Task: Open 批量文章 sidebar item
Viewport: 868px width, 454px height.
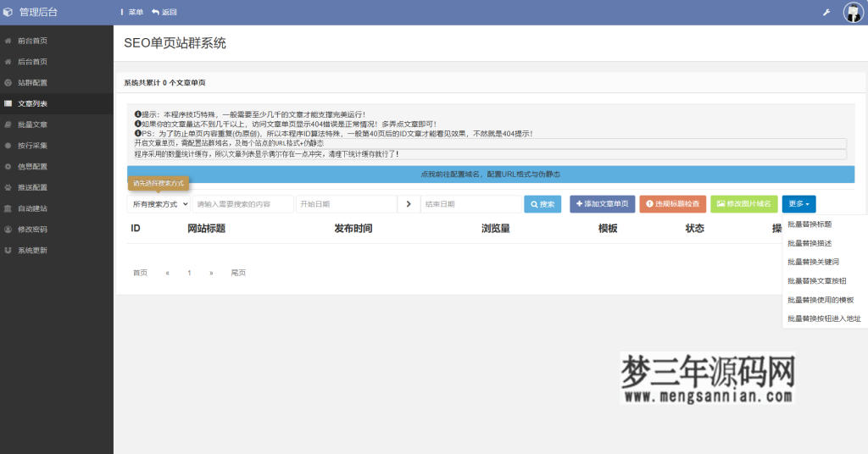Action: click(57, 125)
